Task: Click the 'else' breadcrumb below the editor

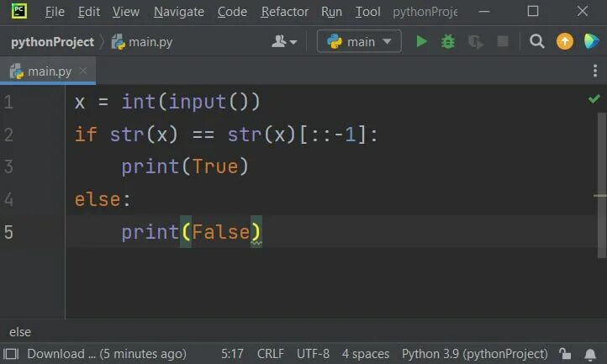Action: point(20,332)
